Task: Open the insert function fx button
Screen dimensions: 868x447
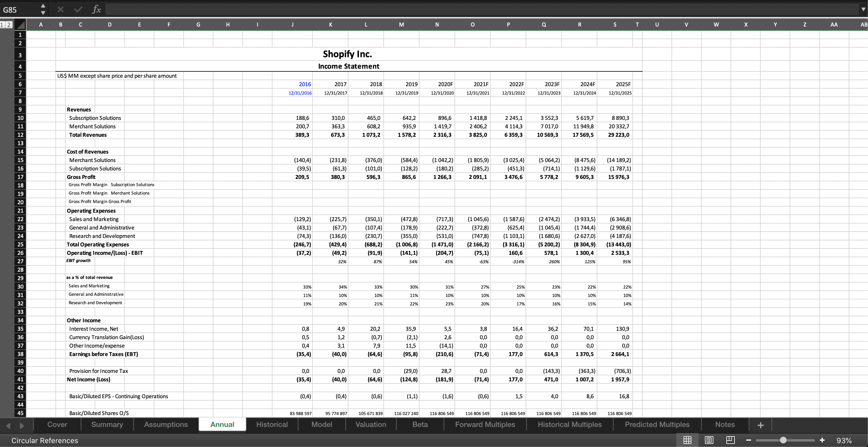Action: click(96, 9)
